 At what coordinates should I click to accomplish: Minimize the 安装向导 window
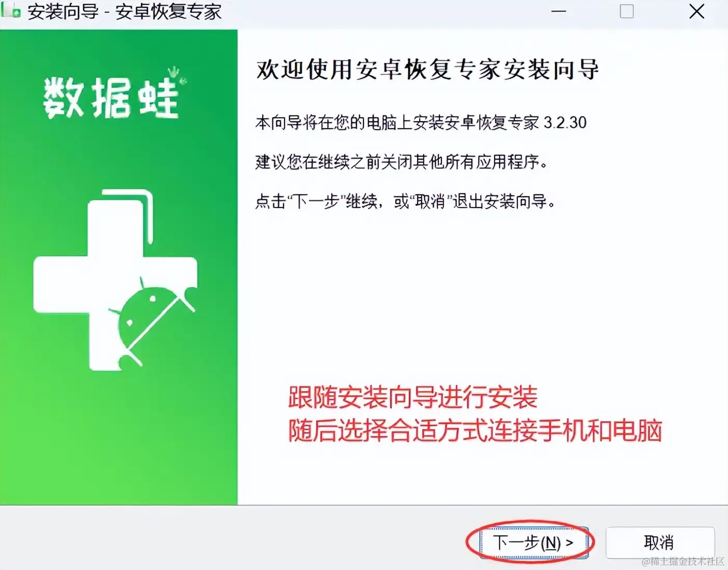558,11
